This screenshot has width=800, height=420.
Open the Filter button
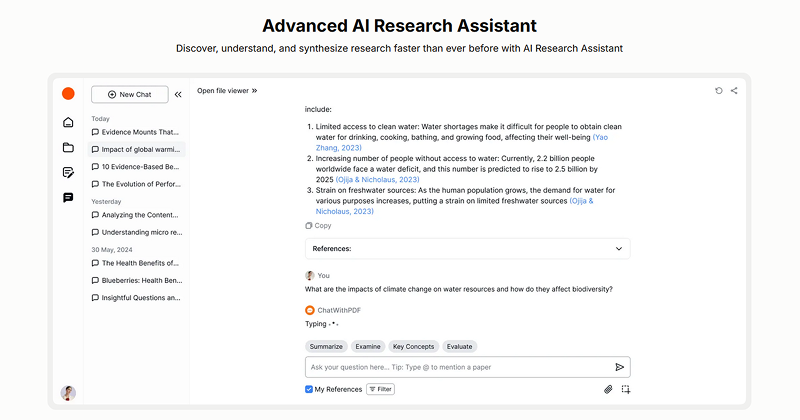click(x=381, y=389)
